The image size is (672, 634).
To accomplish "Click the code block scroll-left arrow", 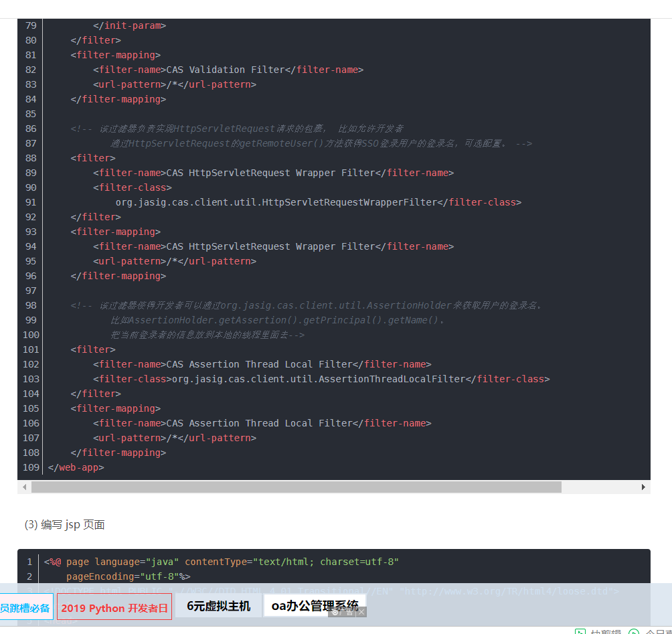I will pos(24,487).
